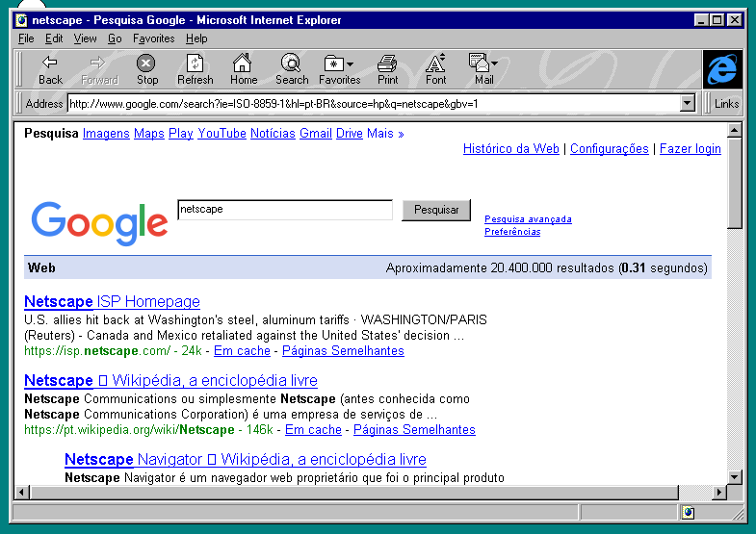Viewport: 756px width, 534px height.
Task: Click the Pesquisar search button
Action: 436,210
